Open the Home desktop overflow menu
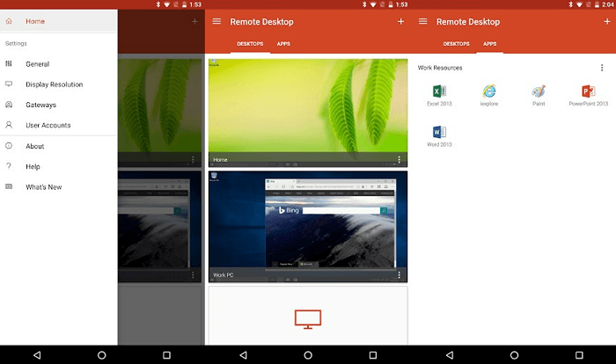 tap(399, 160)
